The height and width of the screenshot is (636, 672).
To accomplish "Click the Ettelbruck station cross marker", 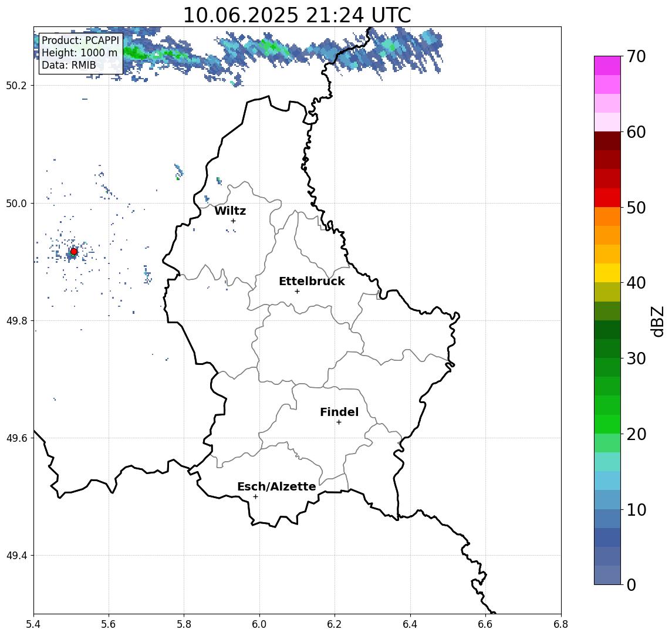I will 297,292.
